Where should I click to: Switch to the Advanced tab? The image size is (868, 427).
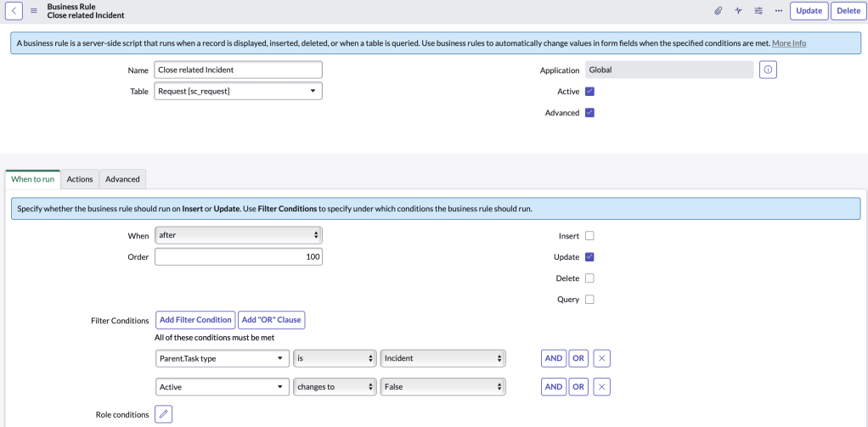coord(122,179)
